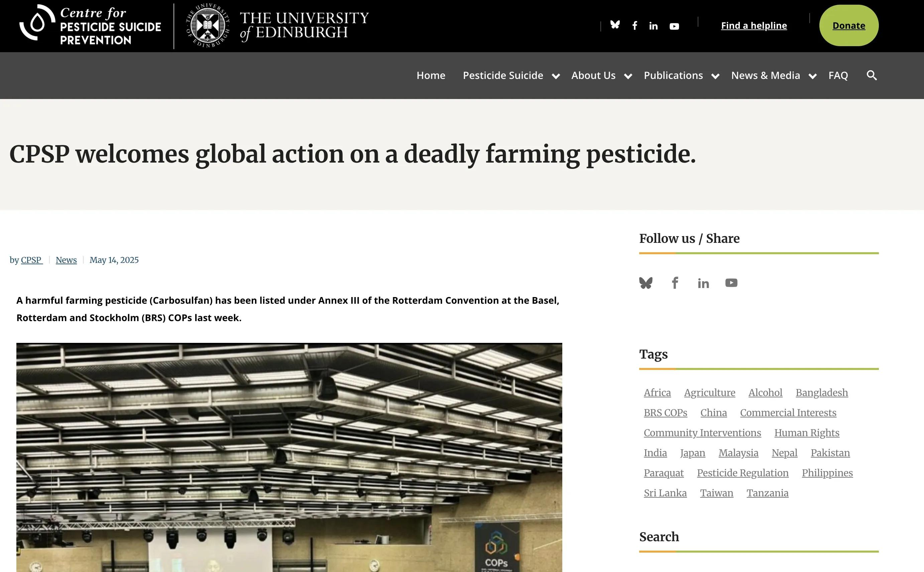Open LinkedIn icon under Follow us / Share

click(703, 283)
